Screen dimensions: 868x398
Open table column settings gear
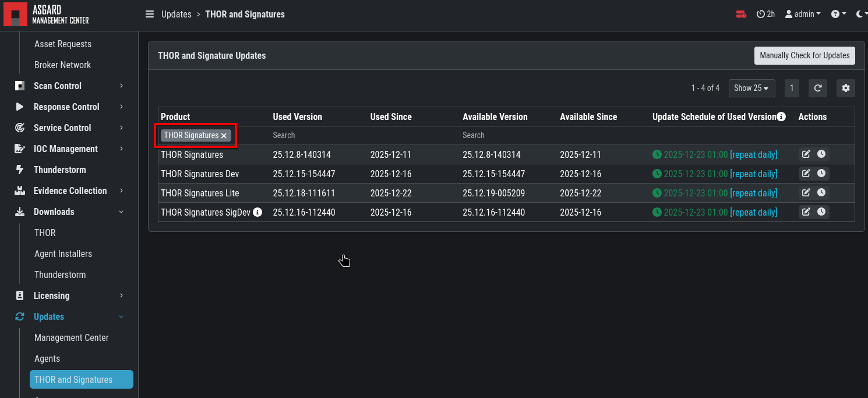[x=846, y=88]
